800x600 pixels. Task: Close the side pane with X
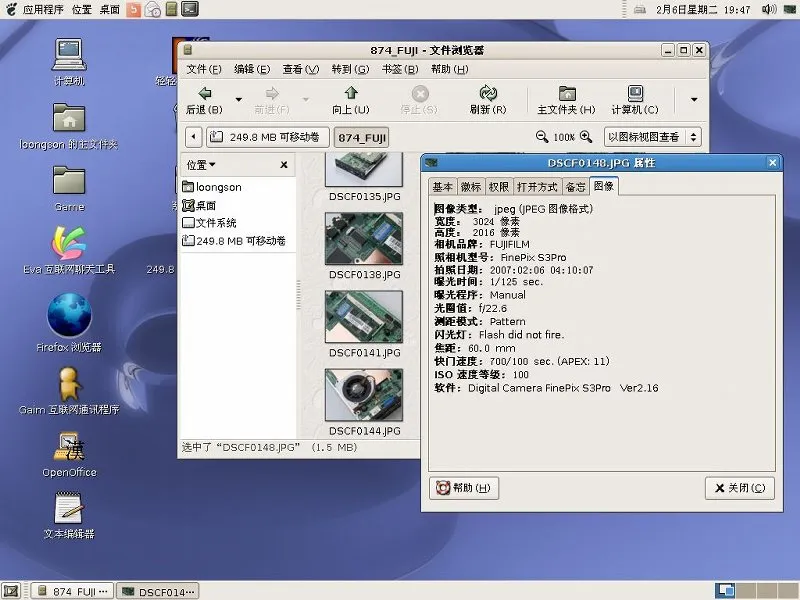tap(284, 165)
